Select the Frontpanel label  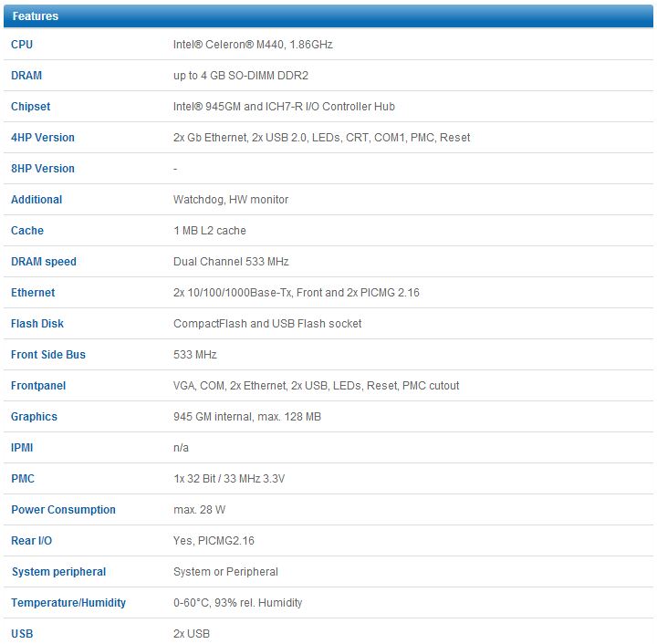(38, 385)
